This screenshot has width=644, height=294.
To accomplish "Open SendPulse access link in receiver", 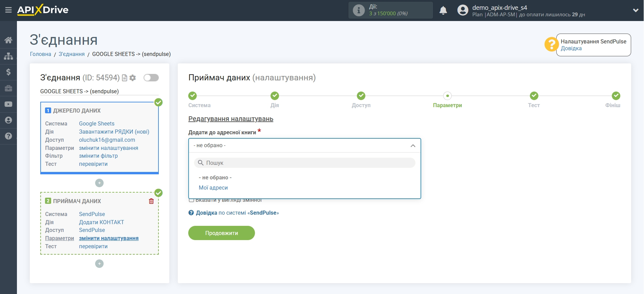I will [92, 230].
